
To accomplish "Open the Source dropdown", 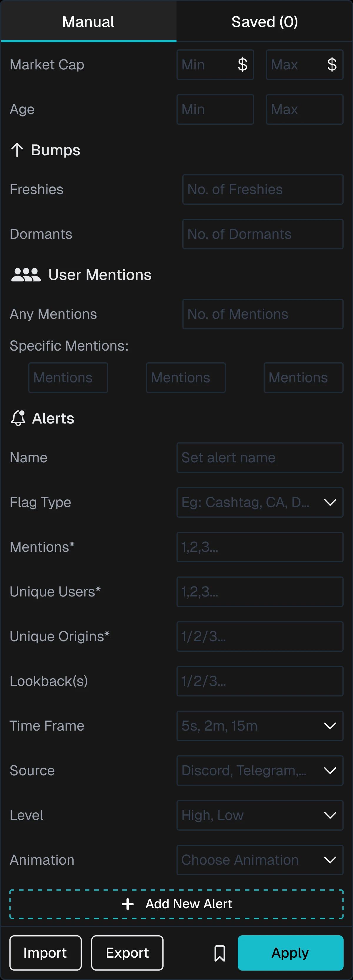I will tap(260, 770).
